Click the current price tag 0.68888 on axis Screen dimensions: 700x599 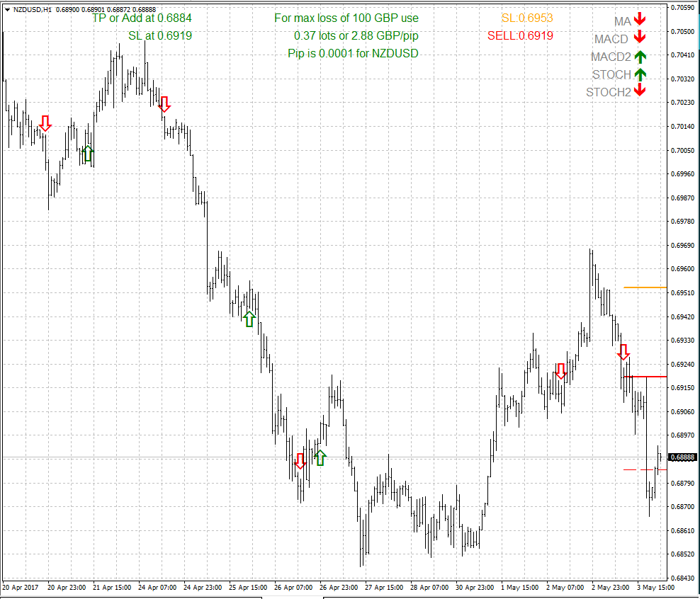click(682, 457)
